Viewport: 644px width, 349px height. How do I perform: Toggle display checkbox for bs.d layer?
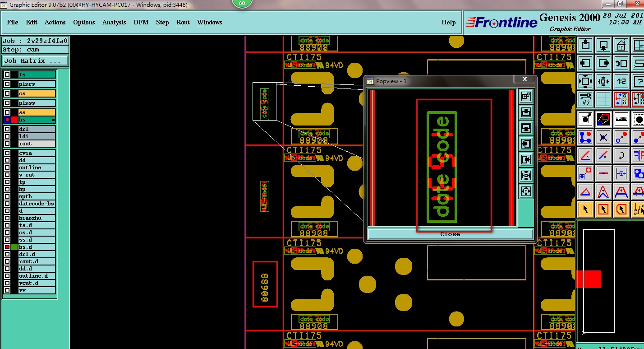coord(7,247)
